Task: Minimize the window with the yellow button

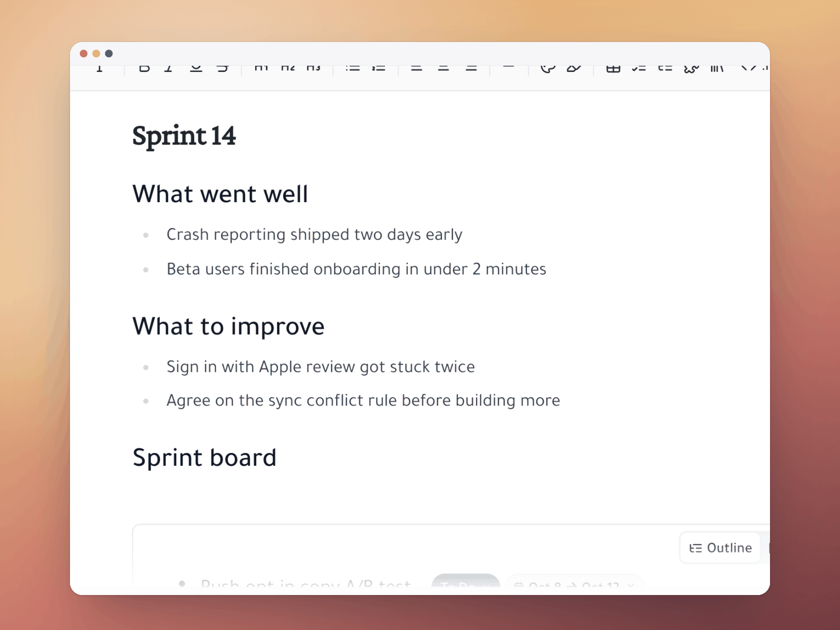Action: tap(96, 54)
